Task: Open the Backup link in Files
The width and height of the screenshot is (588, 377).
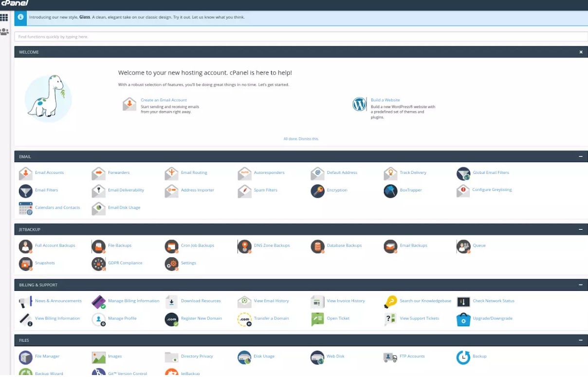Action: pos(479,357)
